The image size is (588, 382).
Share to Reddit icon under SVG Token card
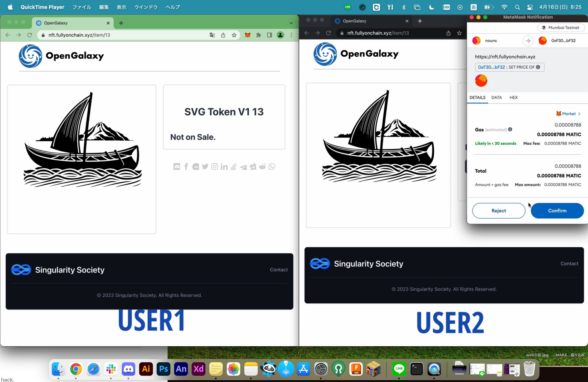pyautogui.click(x=262, y=167)
